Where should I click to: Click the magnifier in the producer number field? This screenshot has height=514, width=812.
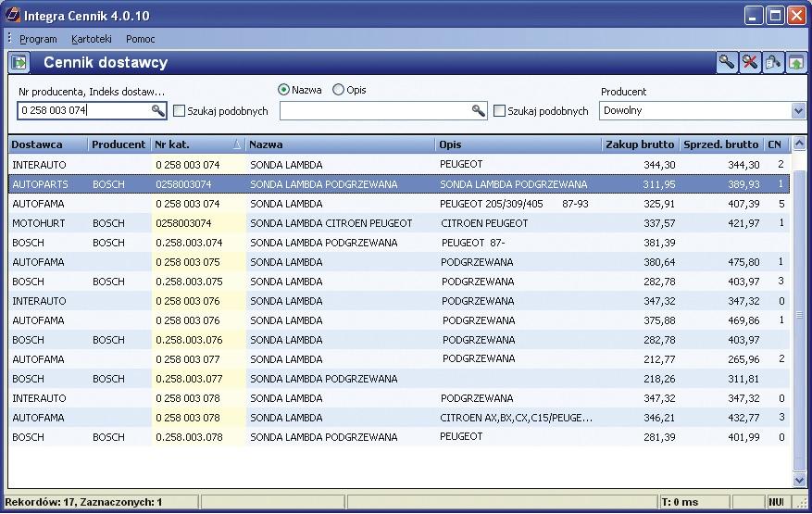158,110
